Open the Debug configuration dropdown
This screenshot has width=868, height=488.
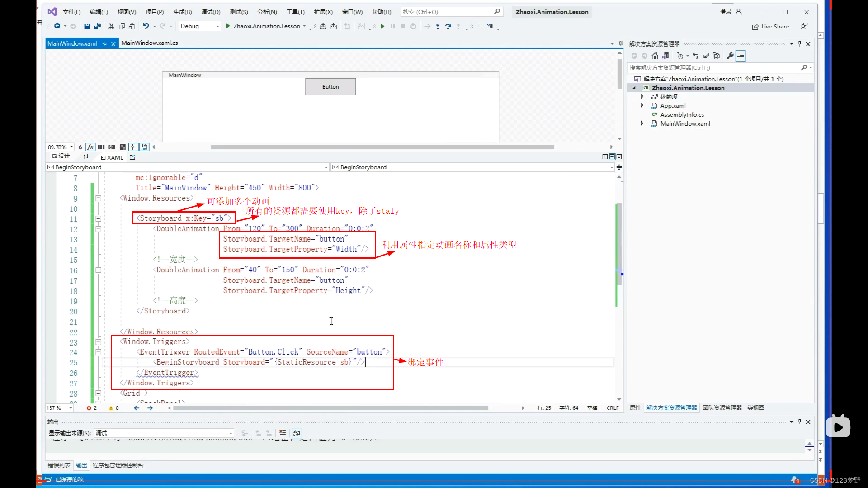coord(199,26)
